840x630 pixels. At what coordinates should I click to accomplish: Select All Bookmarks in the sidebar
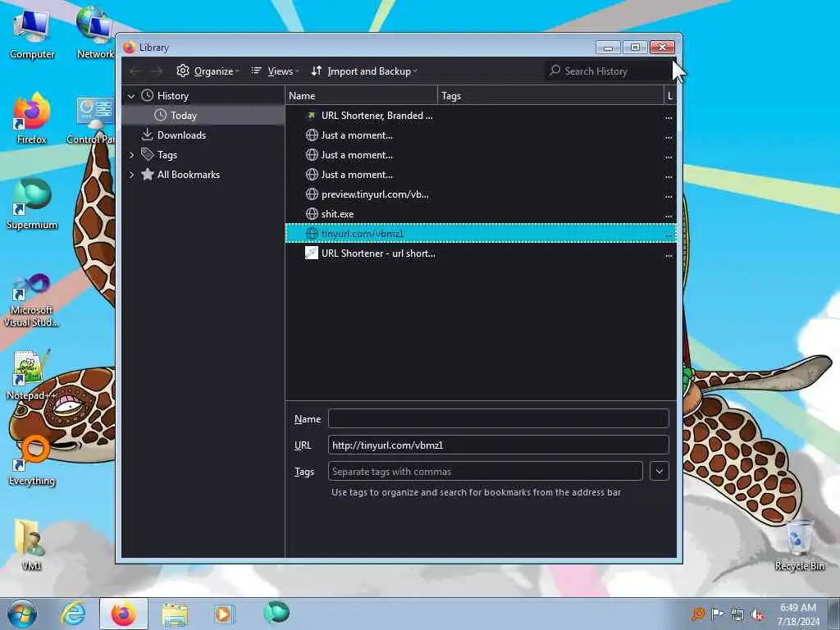tap(203, 175)
